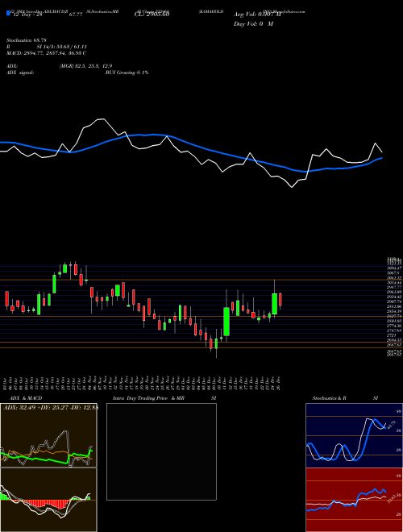This screenshot has height=532, width=403.
Task: Open the ADX indicator chart with green line
Action: coord(48,435)
